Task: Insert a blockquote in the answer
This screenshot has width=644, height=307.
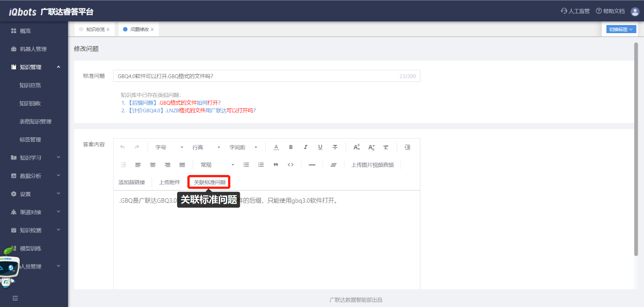Action: (276, 165)
